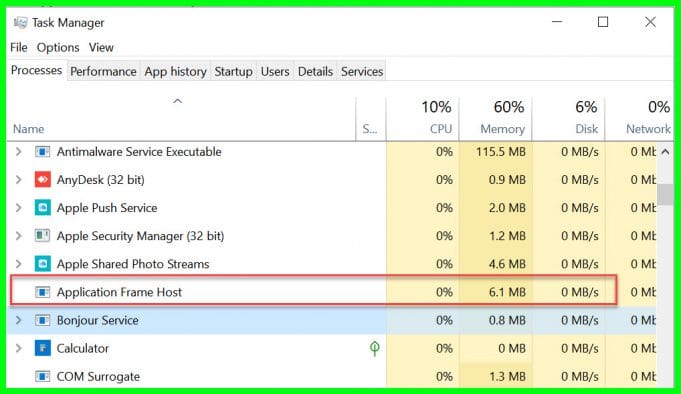Click the Bonjour Service process icon

[x=42, y=320]
